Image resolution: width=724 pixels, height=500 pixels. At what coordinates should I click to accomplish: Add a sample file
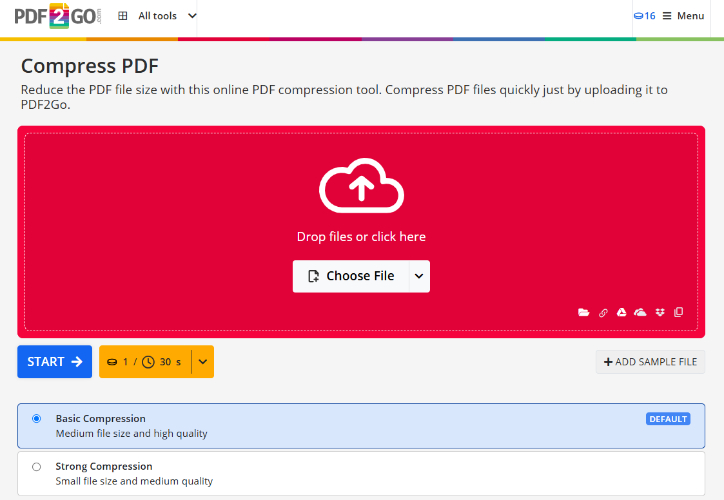click(650, 362)
